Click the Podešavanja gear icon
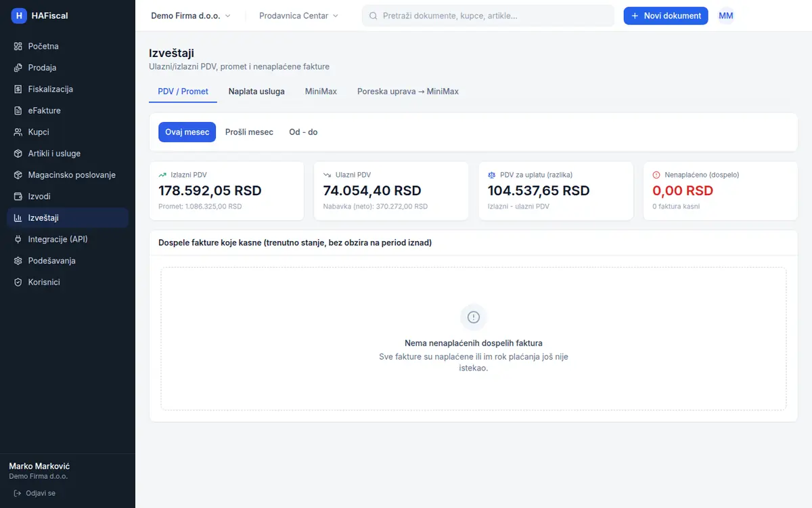812x508 pixels. point(18,261)
